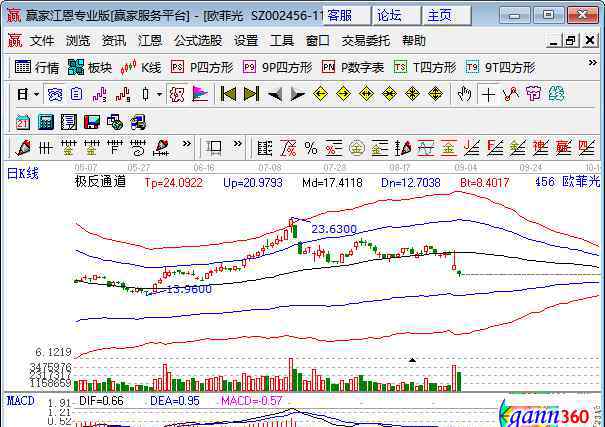Click the yellow diamond horizontal-expand icon
This screenshot has height=427, width=605.
click(x=366, y=94)
